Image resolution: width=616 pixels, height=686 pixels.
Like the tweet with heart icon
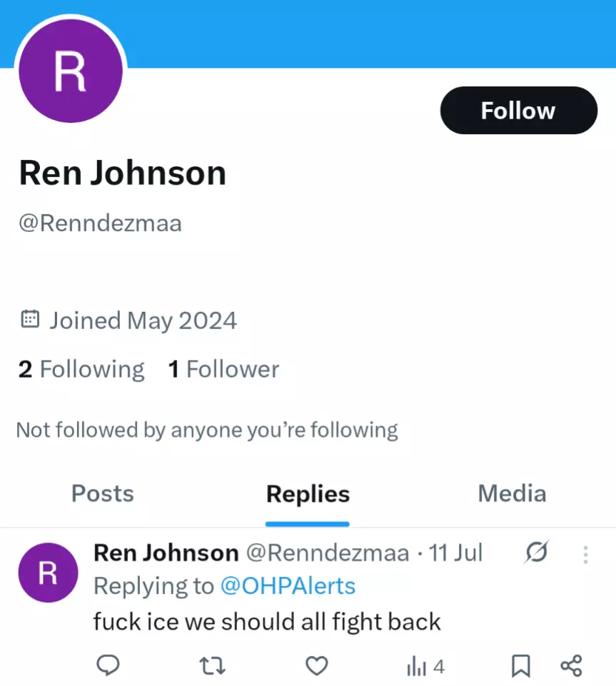(x=316, y=666)
